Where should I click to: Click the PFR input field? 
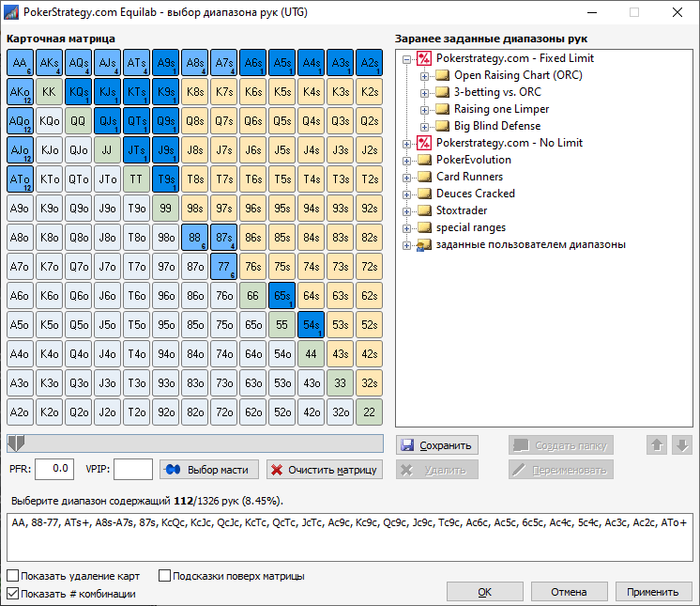54,469
